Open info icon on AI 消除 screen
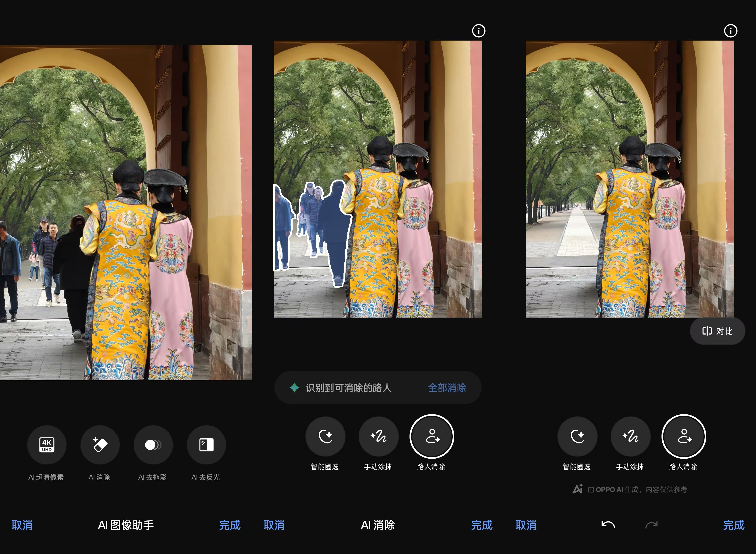Viewport: 756px width, 554px height. point(479,31)
